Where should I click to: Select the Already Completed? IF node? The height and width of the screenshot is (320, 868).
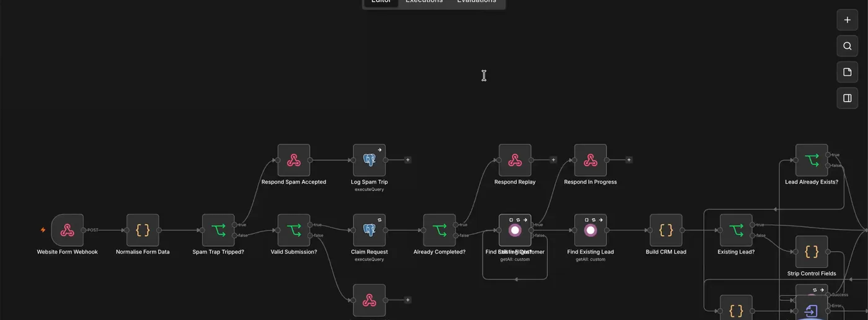440,230
